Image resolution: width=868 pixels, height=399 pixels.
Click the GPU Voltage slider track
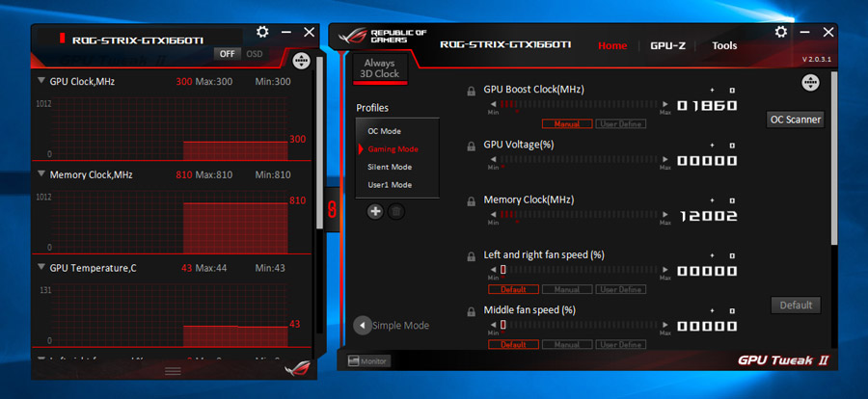(579, 159)
